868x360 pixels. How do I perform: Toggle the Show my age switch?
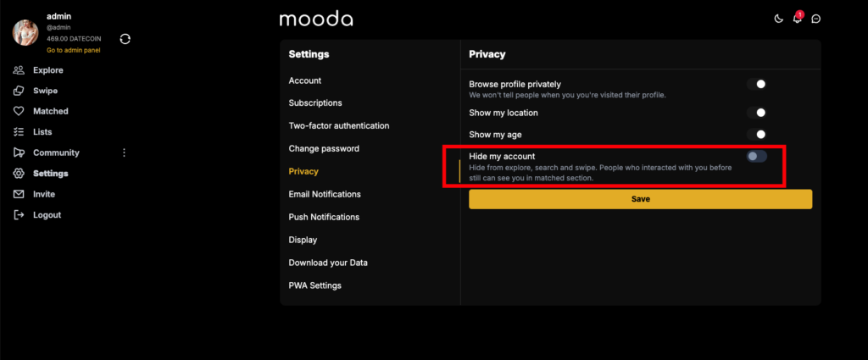tap(757, 134)
